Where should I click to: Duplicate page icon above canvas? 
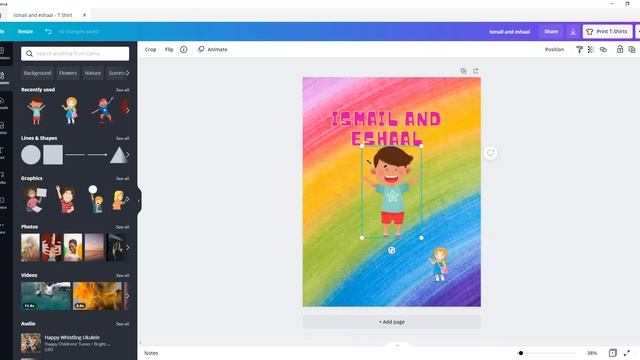463,71
